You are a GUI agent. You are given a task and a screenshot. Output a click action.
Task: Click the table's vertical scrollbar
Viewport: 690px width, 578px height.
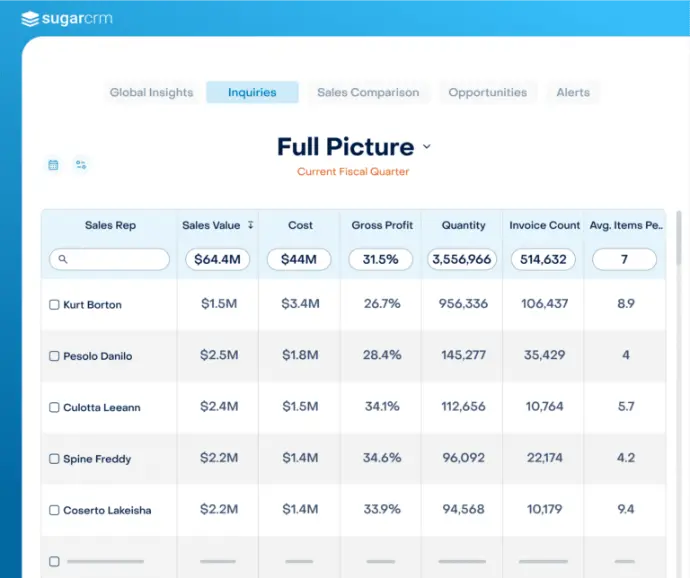coord(679,238)
